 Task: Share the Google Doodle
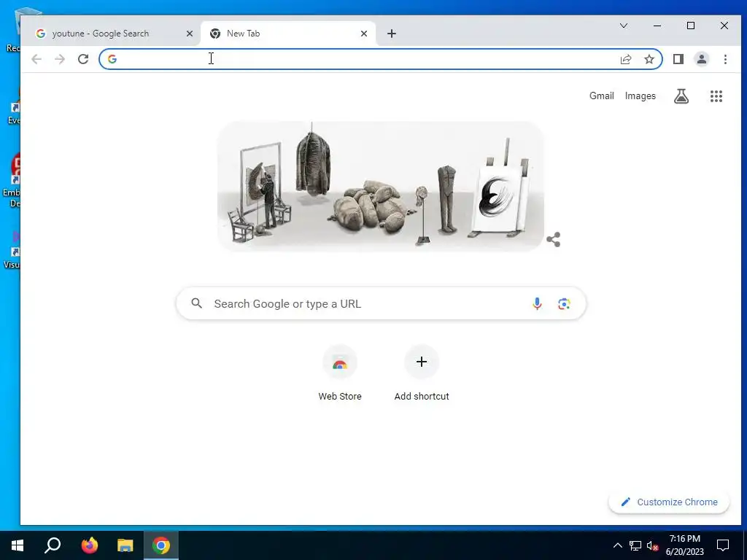[x=553, y=239]
